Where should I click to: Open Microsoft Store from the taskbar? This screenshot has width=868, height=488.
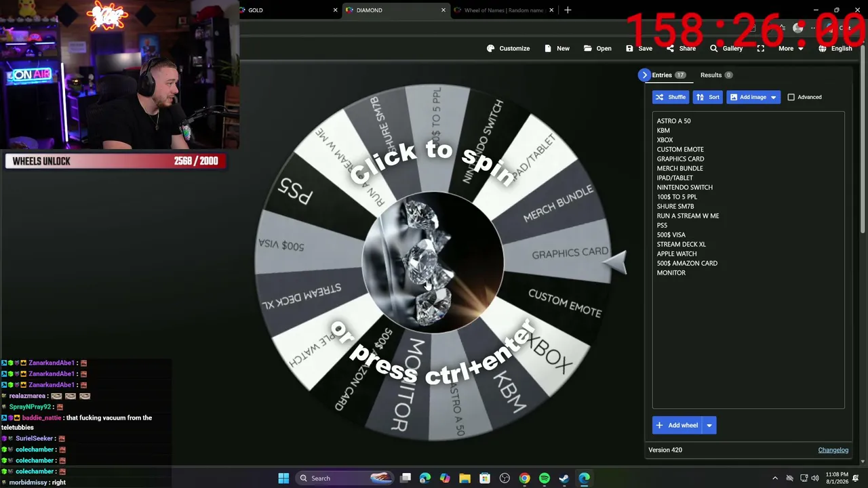[484, 479]
